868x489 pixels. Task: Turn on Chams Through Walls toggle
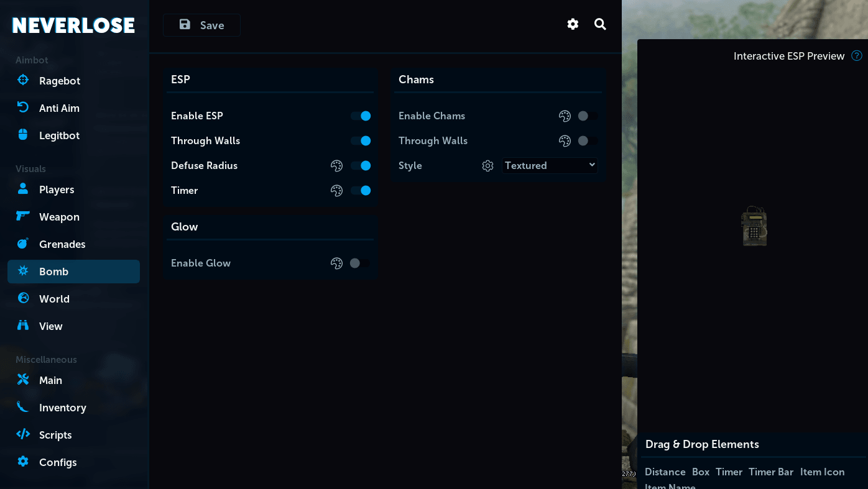[x=588, y=141]
